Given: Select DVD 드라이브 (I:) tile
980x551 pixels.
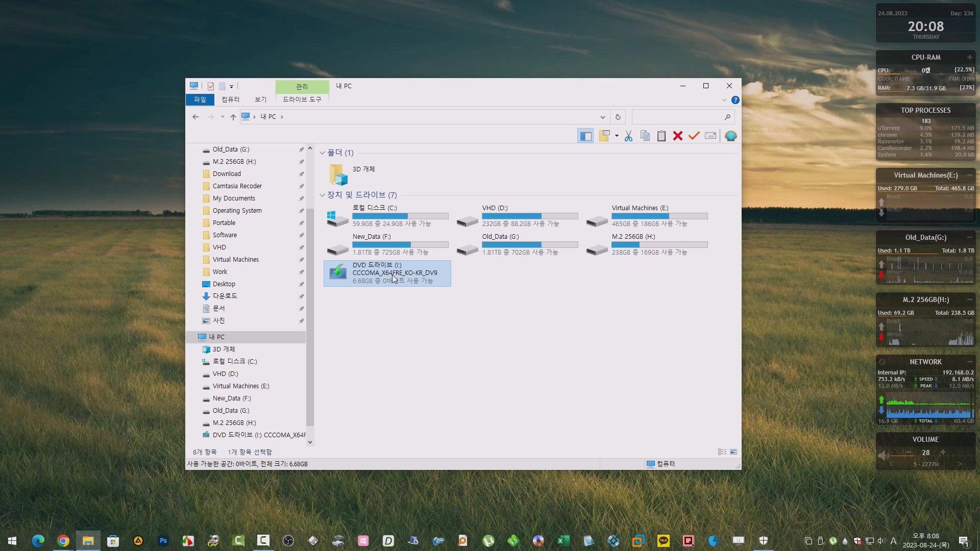Looking at the screenshot, I should pos(387,273).
